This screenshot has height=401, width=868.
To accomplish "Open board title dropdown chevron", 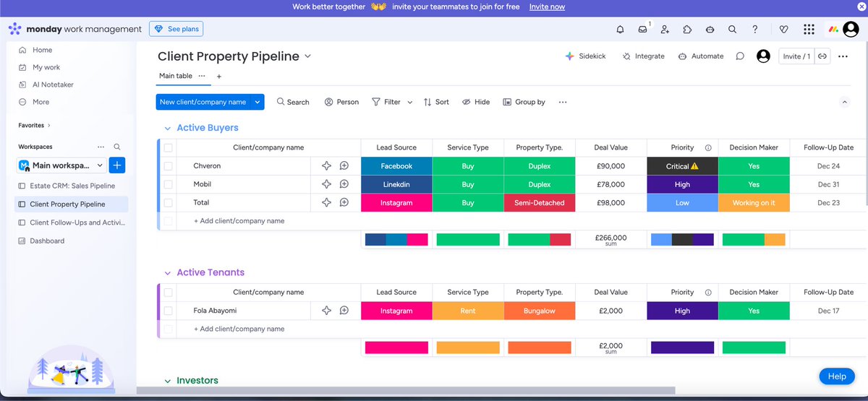I will pyautogui.click(x=307, y=56).
